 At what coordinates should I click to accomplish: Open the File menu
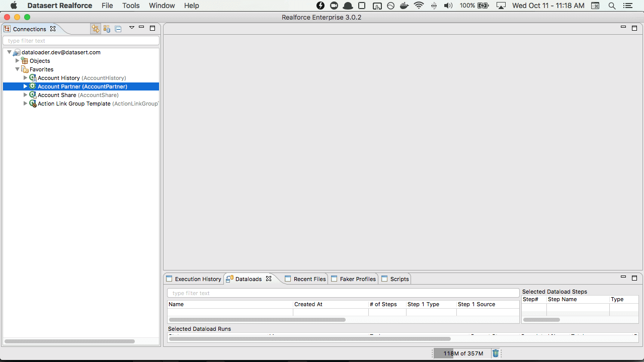pos(107,6)
